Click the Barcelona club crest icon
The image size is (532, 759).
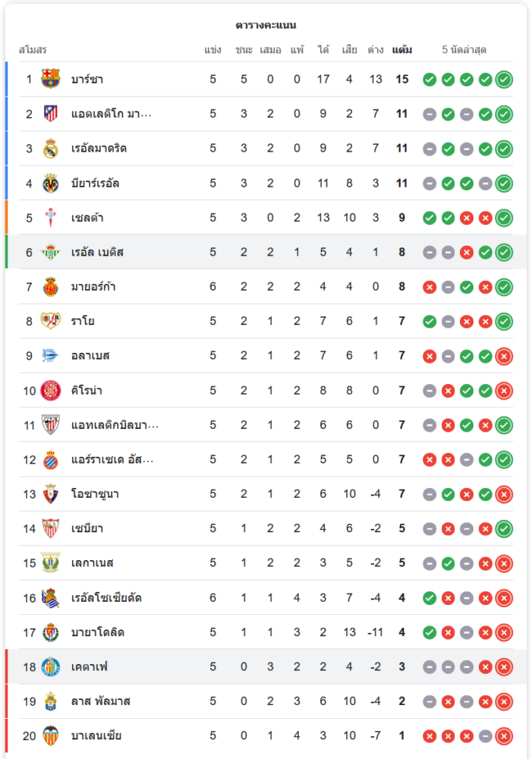click(x=50, y=79)
